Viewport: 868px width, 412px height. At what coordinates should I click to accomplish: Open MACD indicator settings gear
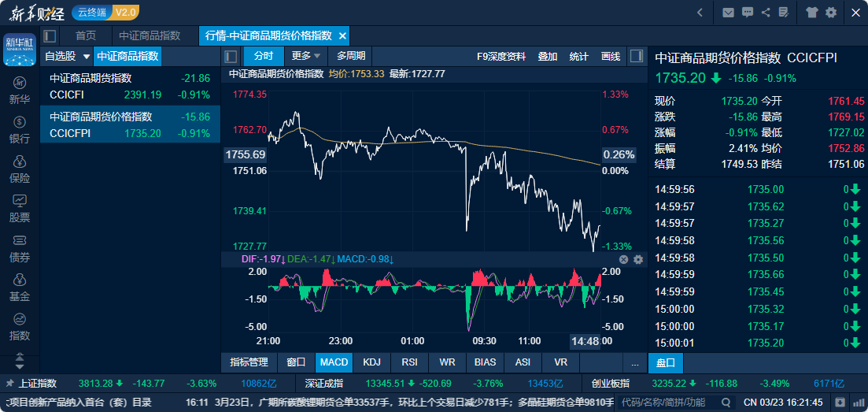(638, 259)
